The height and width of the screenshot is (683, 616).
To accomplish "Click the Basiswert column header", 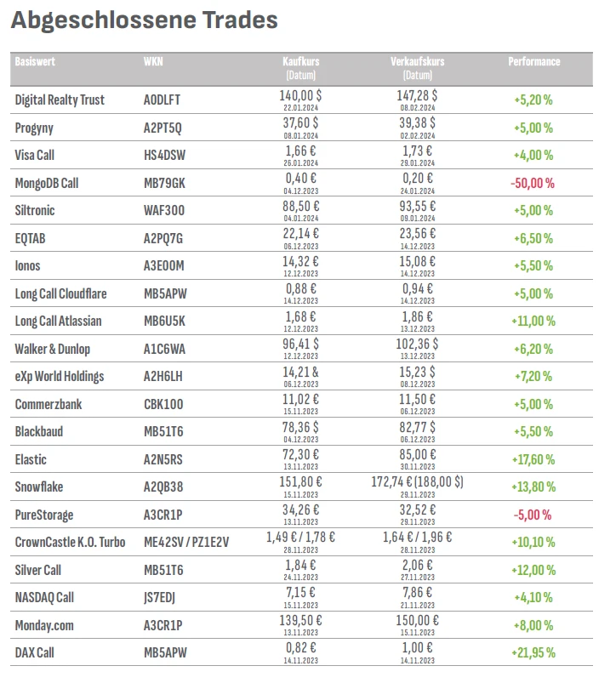I will tap(34, 62).
